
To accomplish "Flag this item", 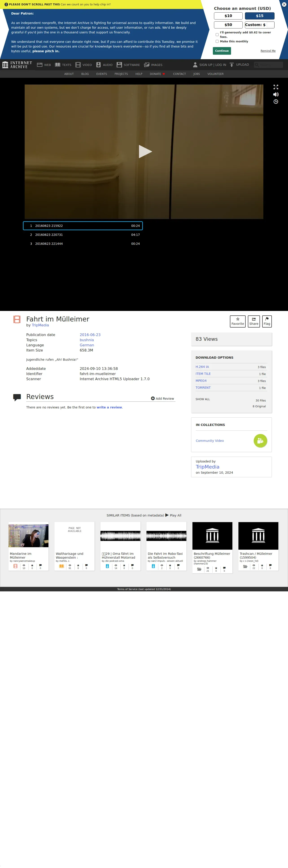I will [267, 321].
